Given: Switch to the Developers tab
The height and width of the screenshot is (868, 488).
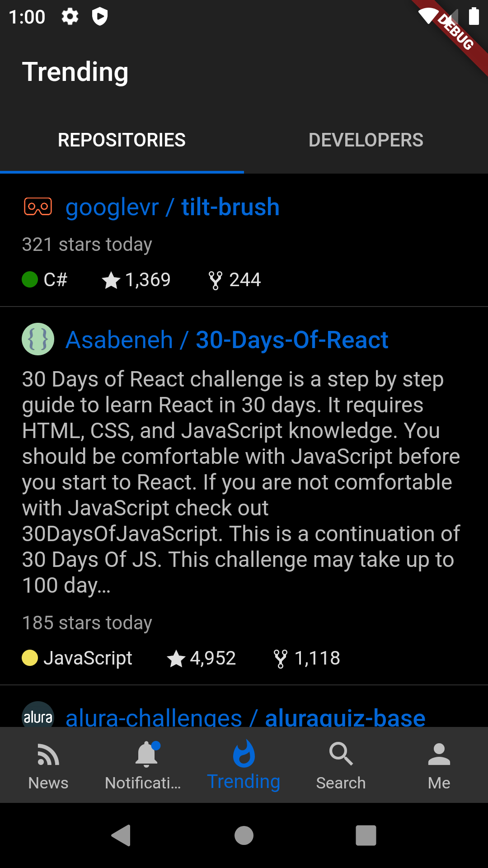Looking at the screenshot, I should tap(366, 140).
